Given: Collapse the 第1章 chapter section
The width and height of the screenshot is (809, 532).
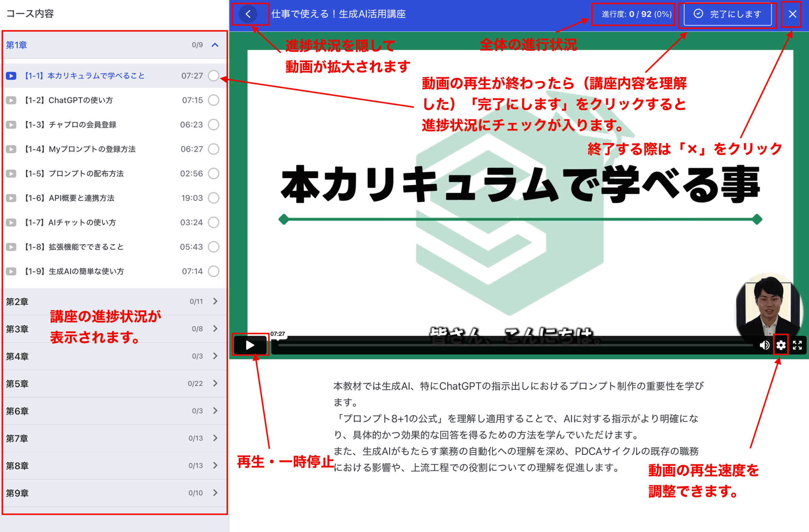Looking at the screenshot, I should [215, 45].
